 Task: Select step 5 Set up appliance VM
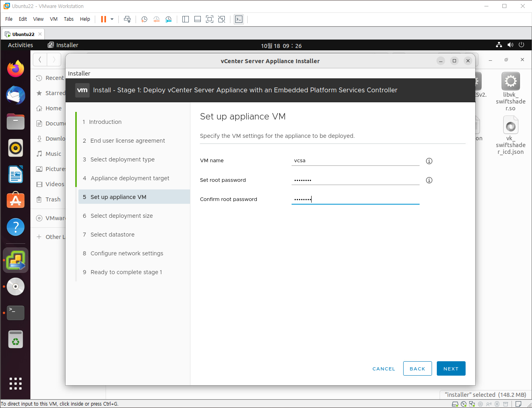134,197
